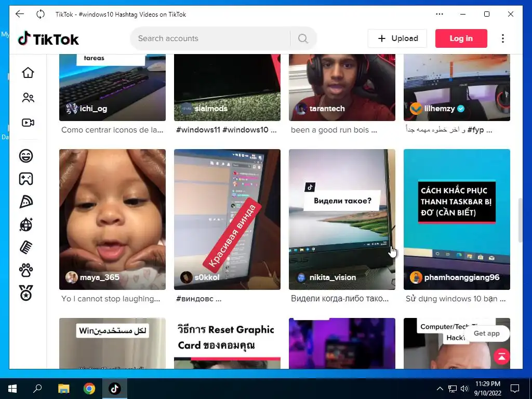The image size is (532, 399).
Task: Select the Gaming controller category icon
Action: pyautogui.click(x=26, y=179)
